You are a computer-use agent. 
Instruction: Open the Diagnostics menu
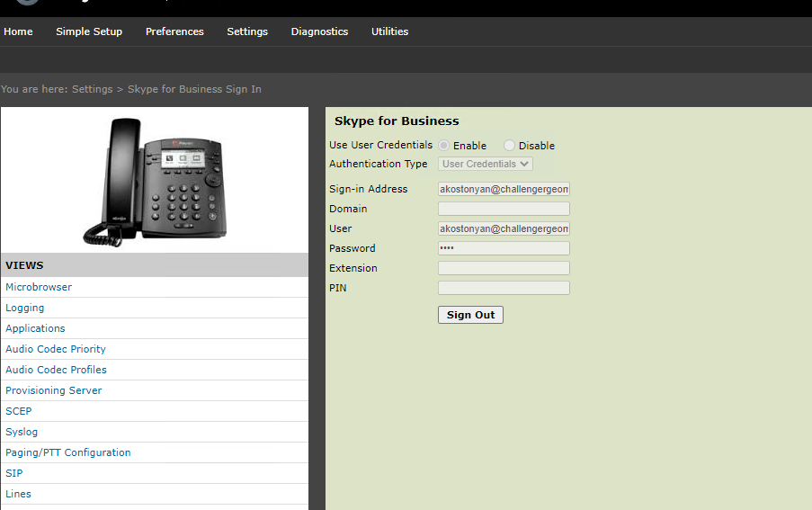coord(319,31)
